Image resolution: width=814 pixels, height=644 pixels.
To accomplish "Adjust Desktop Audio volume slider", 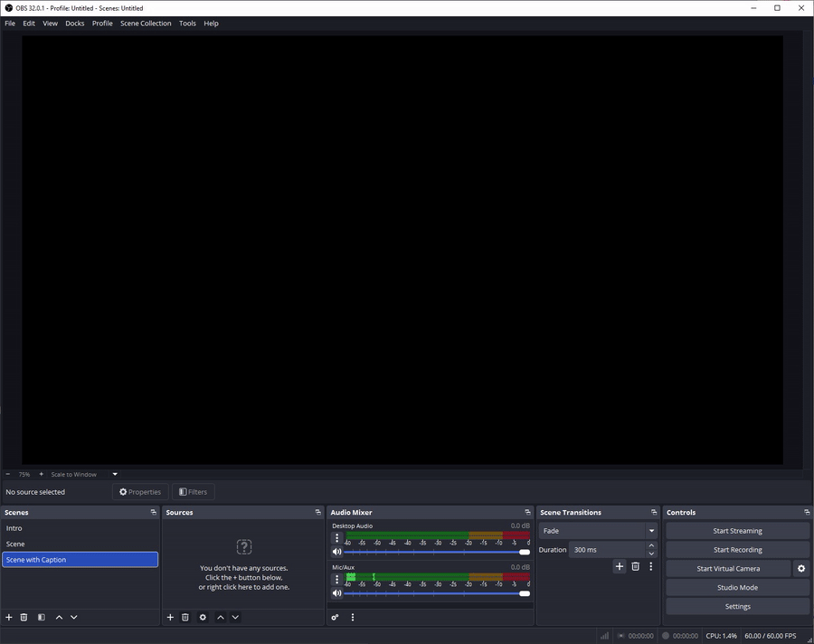I will [437, 552].
